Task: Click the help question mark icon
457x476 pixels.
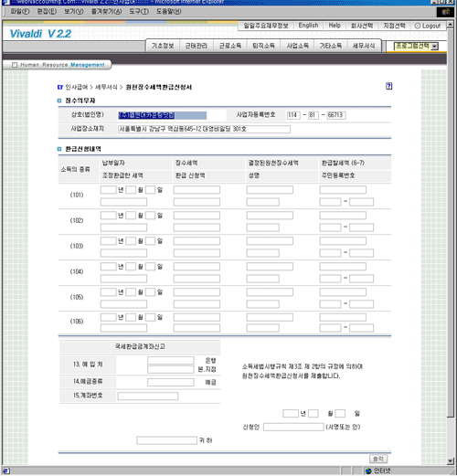Action: coord(389,86)
